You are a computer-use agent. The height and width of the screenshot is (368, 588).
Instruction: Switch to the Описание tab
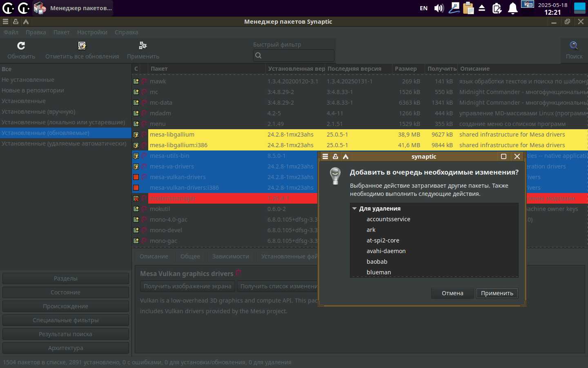coord(154,256)
